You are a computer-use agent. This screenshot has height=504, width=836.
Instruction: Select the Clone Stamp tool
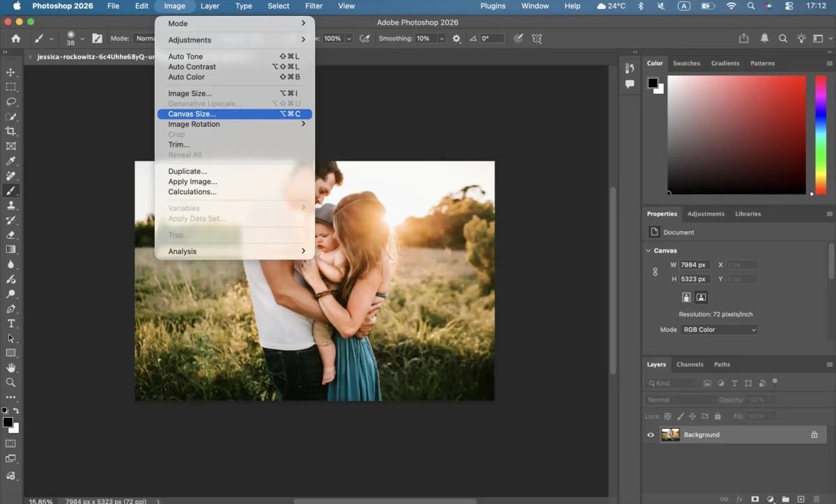point(10,205)
